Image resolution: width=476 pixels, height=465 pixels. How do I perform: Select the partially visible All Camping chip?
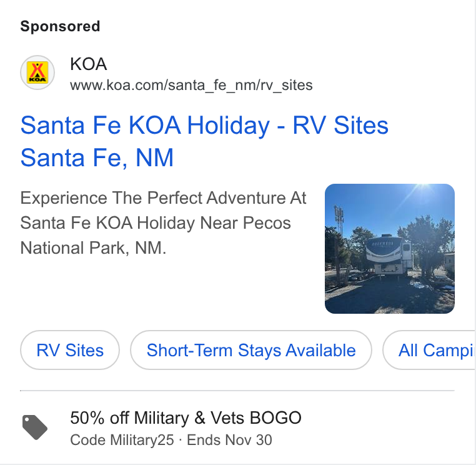coord(429,350)
